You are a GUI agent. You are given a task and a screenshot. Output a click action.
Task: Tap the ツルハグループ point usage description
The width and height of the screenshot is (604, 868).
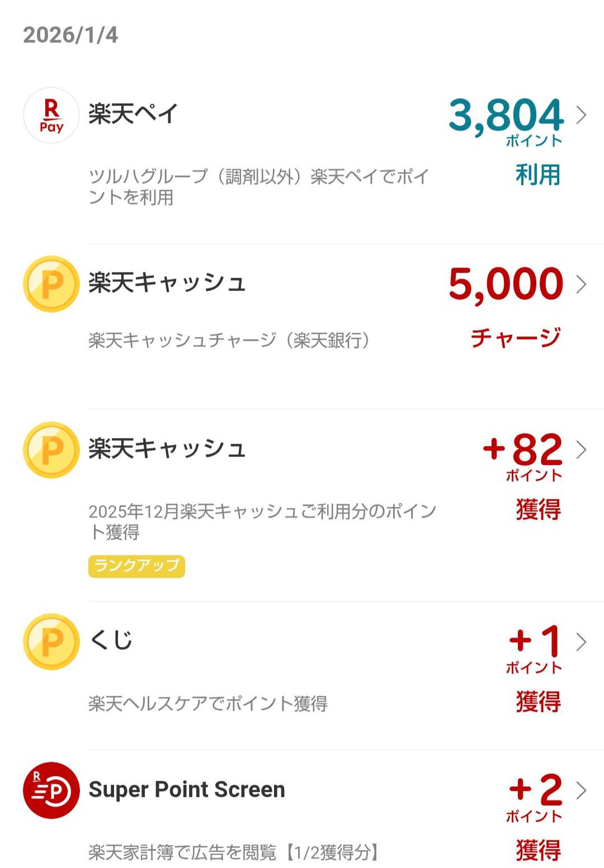pos(258,187)
